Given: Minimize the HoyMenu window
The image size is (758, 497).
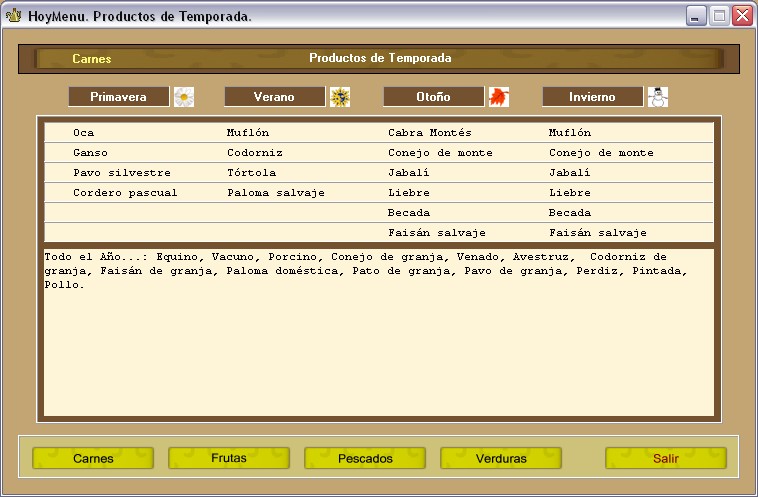Looking at the screenshot, I should pyautogui.click(x=696, y=16).
